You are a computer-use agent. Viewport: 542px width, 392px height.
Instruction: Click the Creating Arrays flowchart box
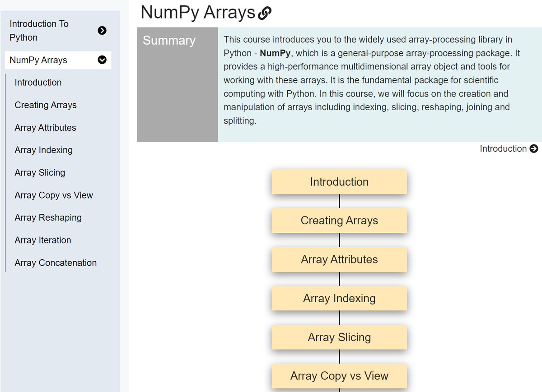pyautogui.click(x=339, y=221)
